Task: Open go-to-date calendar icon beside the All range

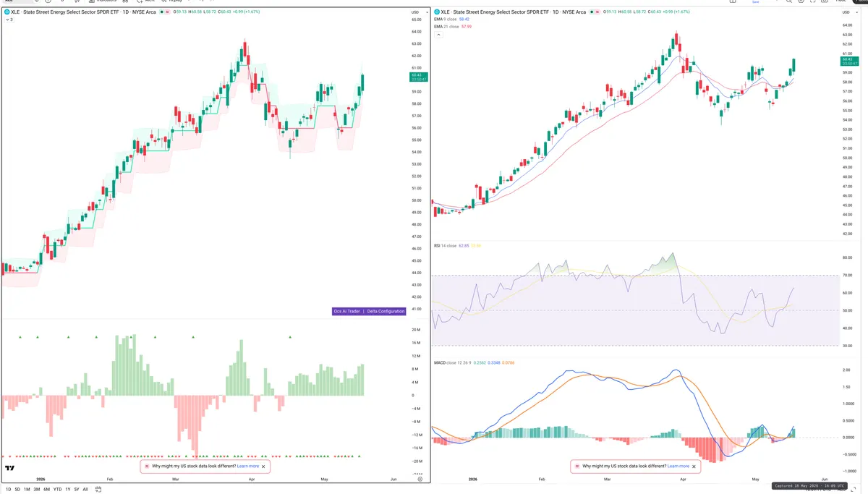Action: [99, 490]
